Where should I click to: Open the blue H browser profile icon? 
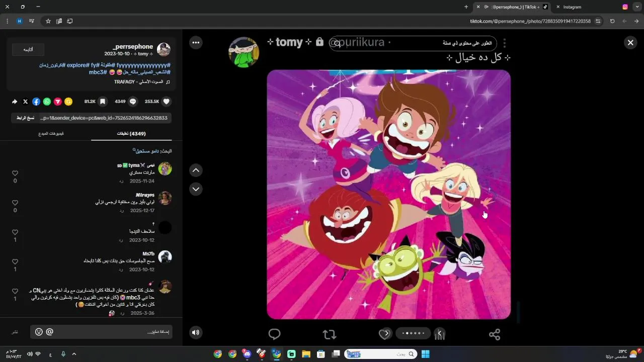[x=19, y=21]
